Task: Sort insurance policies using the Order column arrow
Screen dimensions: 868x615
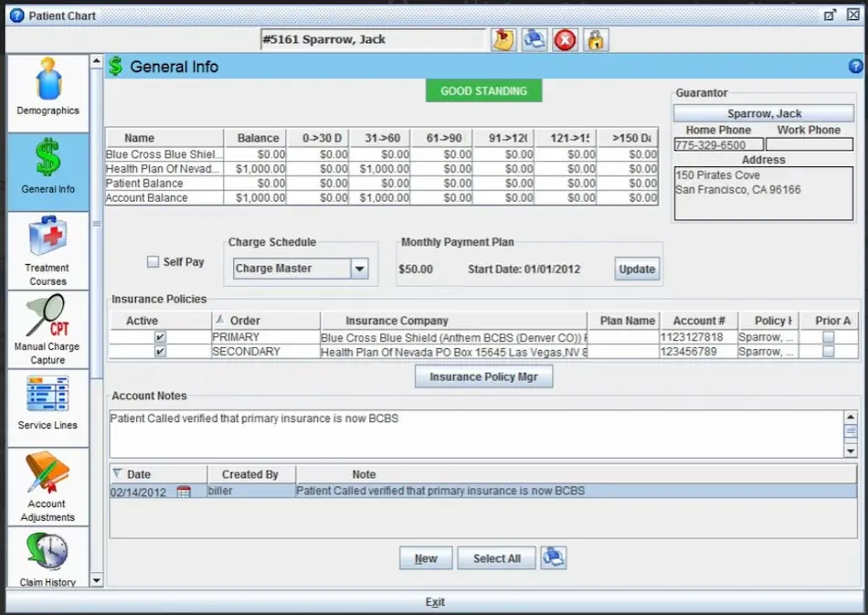Action: [222, 320]
